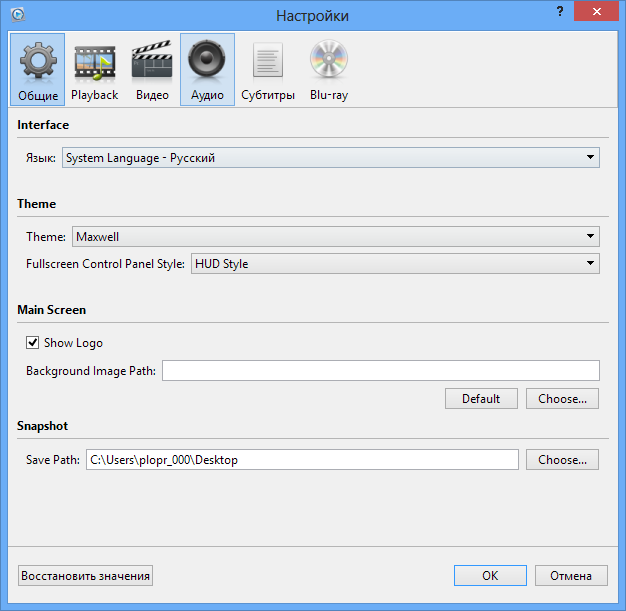
Task: Cancel with the Отмена button
Action: pyautogui.click(x=571, y=575)
